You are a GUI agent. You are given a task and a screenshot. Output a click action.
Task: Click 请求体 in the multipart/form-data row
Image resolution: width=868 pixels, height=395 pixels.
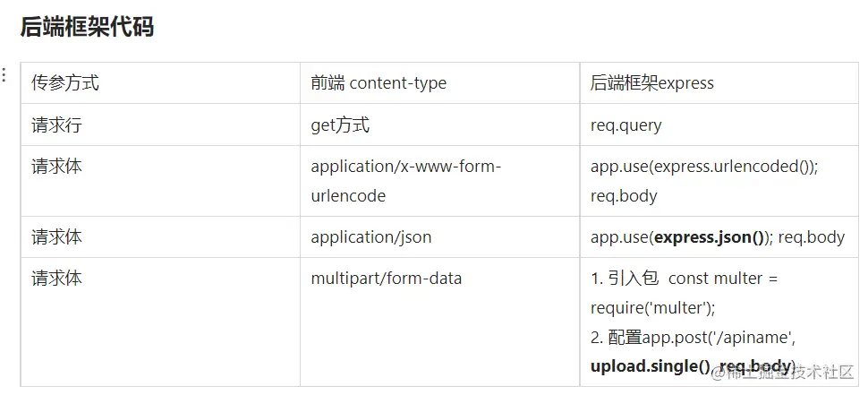pyautogui.click(x=56, y=279)
